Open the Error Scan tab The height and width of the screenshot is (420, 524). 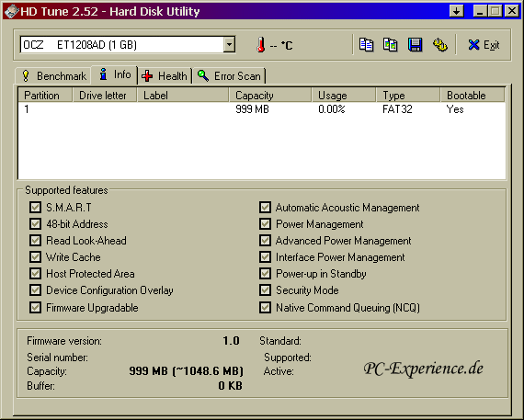229,76
